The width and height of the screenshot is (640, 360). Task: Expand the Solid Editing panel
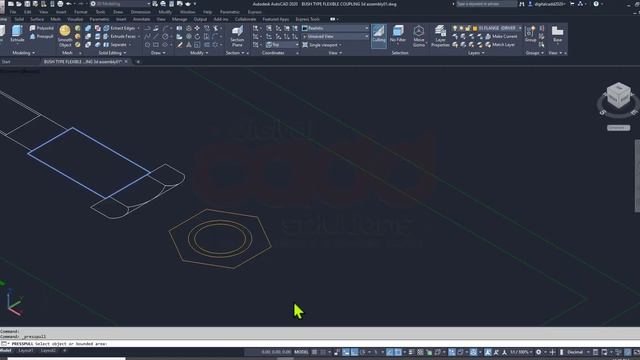pos(112,53)
